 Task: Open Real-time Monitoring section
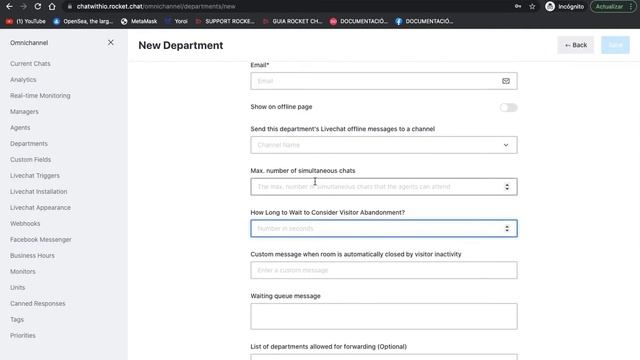tap(40, 96)
